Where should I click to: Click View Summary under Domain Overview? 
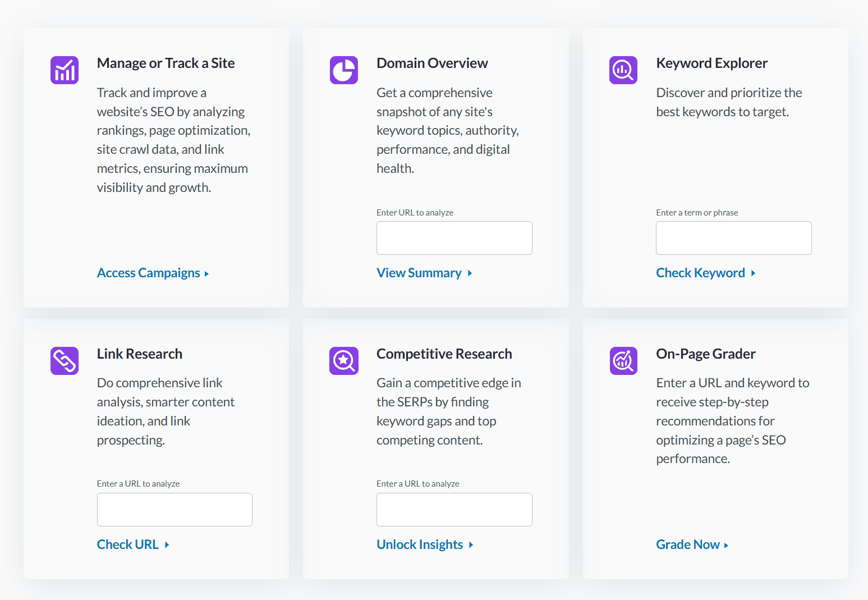pyautogui.click(x=419, y=273)
